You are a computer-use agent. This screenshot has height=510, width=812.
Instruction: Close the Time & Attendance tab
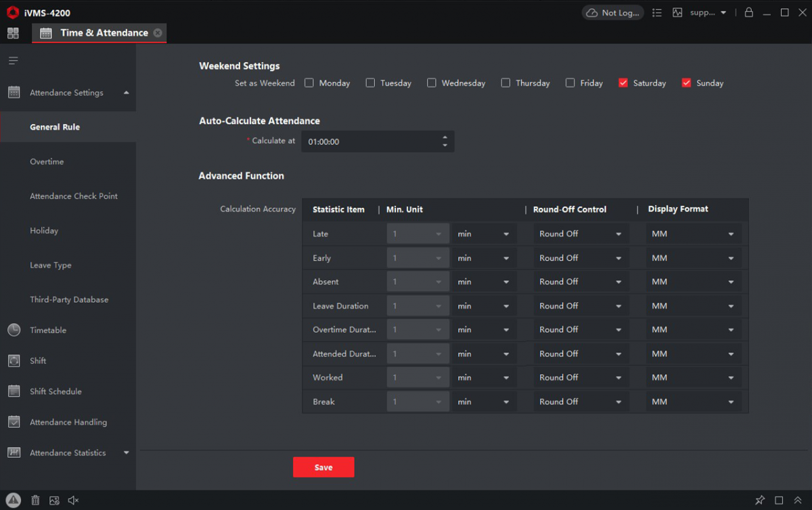[158, 33]
